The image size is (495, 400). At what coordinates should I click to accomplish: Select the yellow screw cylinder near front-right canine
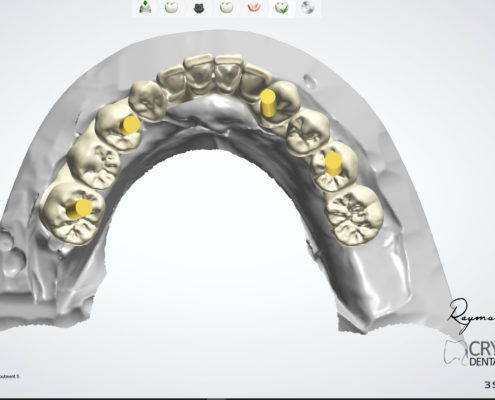point(268,103)
